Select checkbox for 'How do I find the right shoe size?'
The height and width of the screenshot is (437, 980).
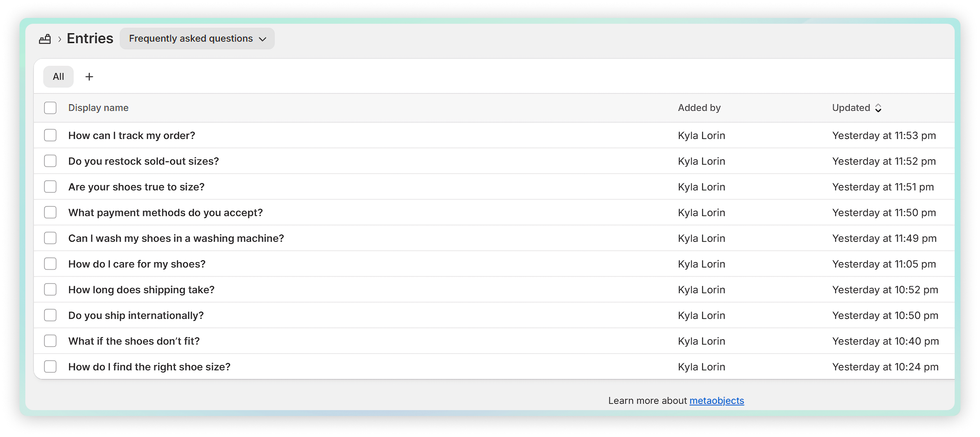pos(50,367)
